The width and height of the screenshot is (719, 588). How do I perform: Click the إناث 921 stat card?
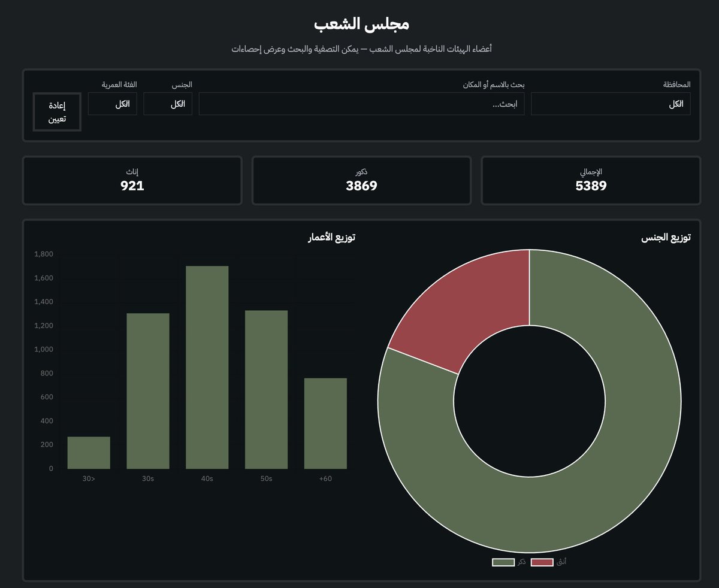click(x=132, y=180)
